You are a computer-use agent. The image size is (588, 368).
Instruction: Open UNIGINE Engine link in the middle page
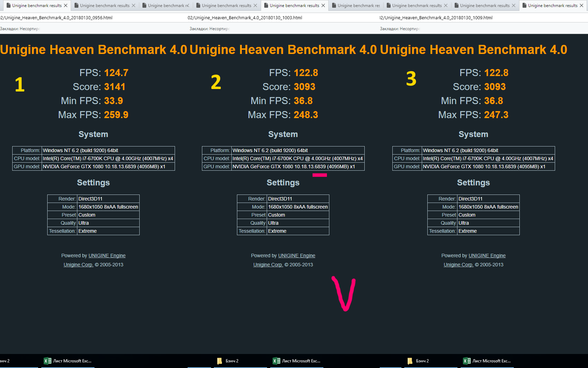(297, 255)
